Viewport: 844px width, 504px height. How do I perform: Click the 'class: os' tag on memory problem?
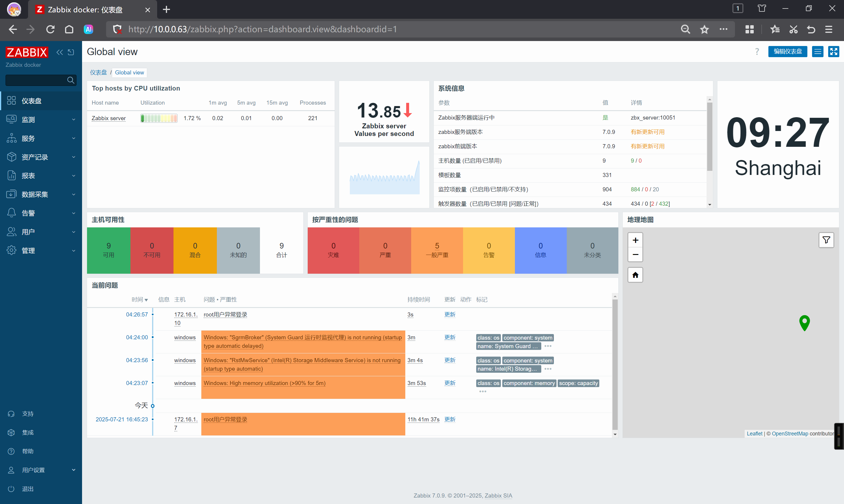tap(488, 383)
